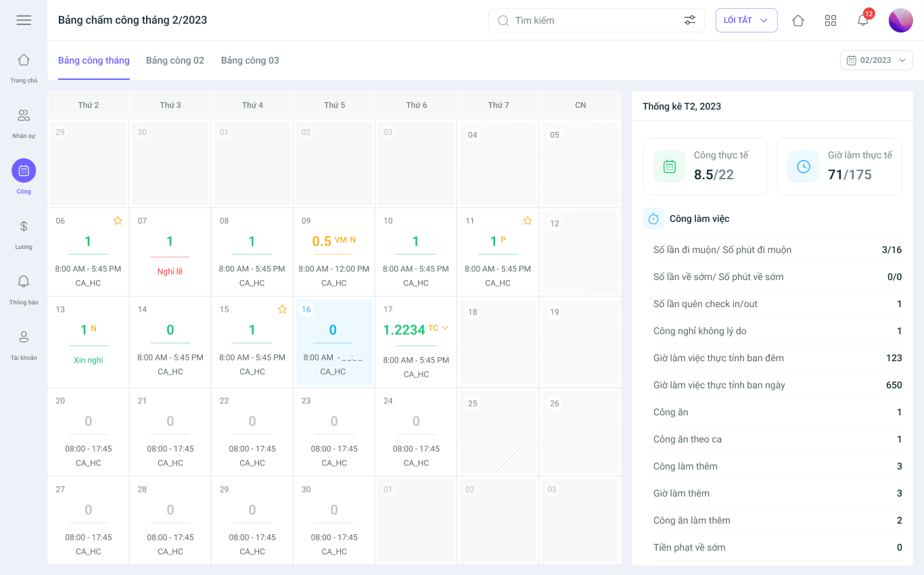Image resolution: width=924 pixels, height=575 pixels.
Task: Click the star on day 11
Action: click(528, 221)
